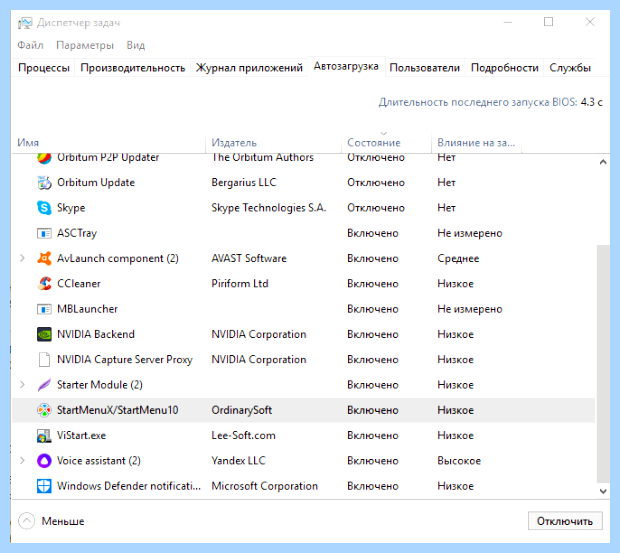This screenshot has height=553, width=620.
Task: Click the Piriform Ltd publisher cell
Action: click(240, 284)
